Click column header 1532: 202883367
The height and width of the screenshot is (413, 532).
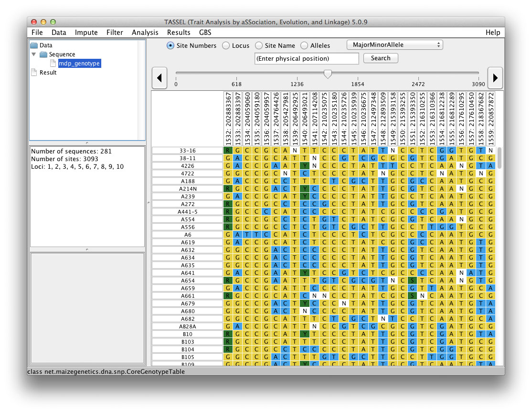click(228, 119)
